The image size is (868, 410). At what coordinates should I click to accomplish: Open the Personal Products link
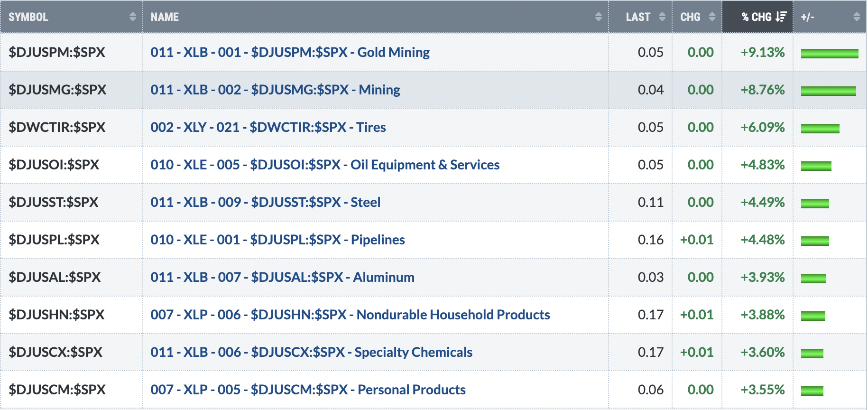pos(308,390)
